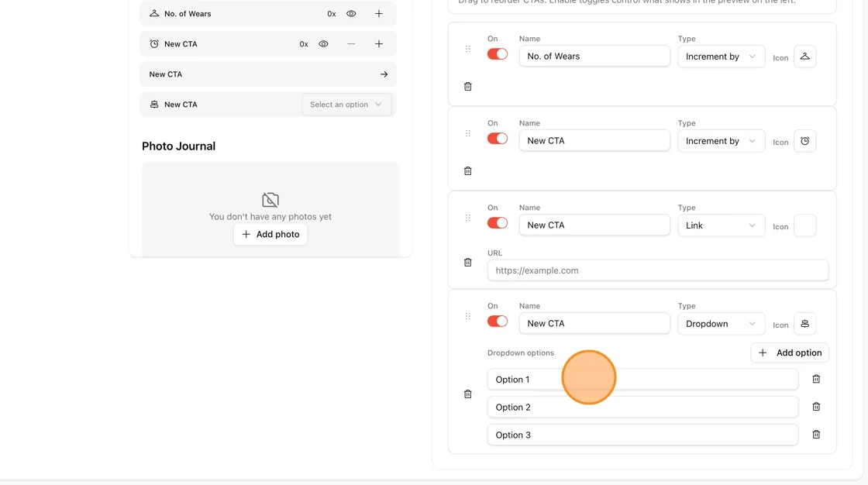This screenshot has height=485, width=868.
Task: Click the arrow on the link New CTA preview row
Action: [384, 74]
